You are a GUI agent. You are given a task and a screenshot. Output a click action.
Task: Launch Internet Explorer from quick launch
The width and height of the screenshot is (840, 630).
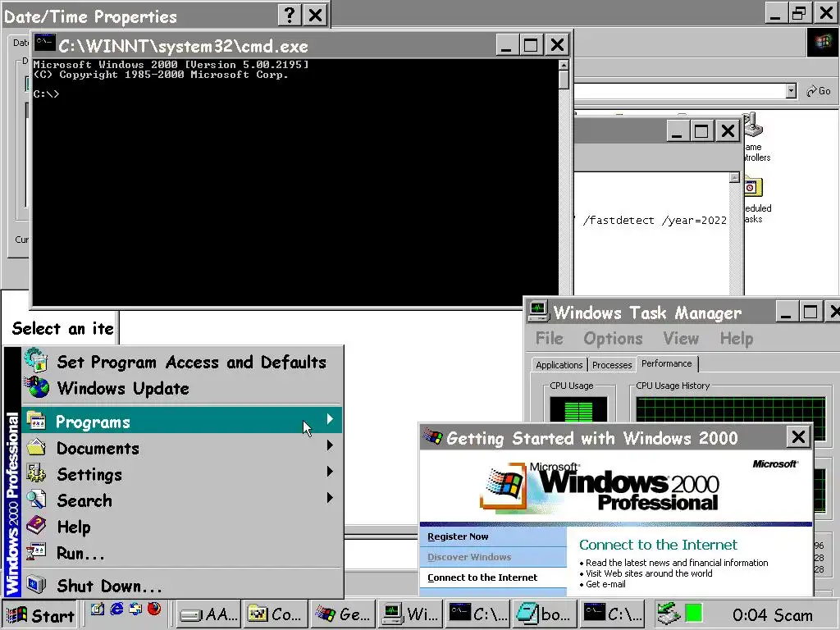pyautogui.click(x=116, y=609)
